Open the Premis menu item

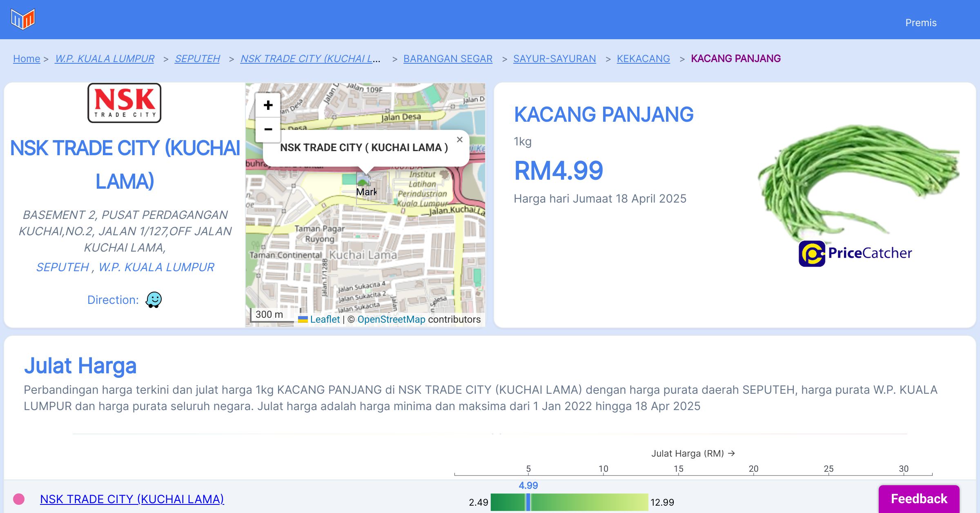point(921,23)
